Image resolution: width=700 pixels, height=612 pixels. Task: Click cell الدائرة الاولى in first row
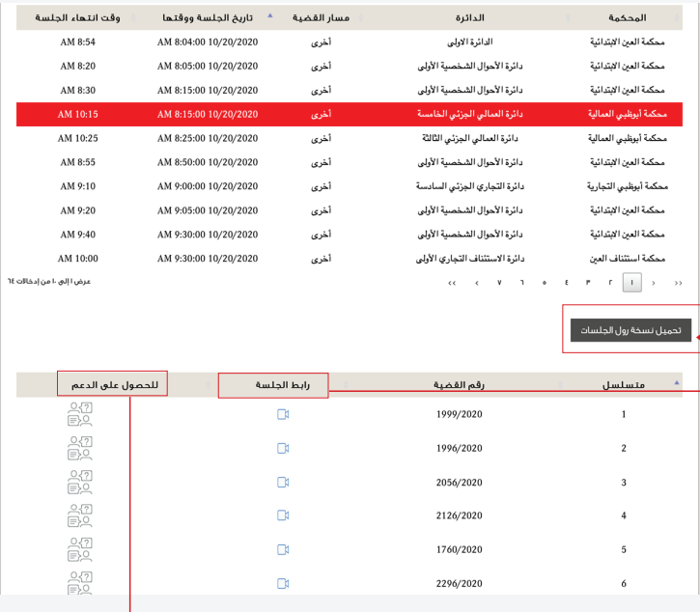pyautogui.click(x=470, y=42)
